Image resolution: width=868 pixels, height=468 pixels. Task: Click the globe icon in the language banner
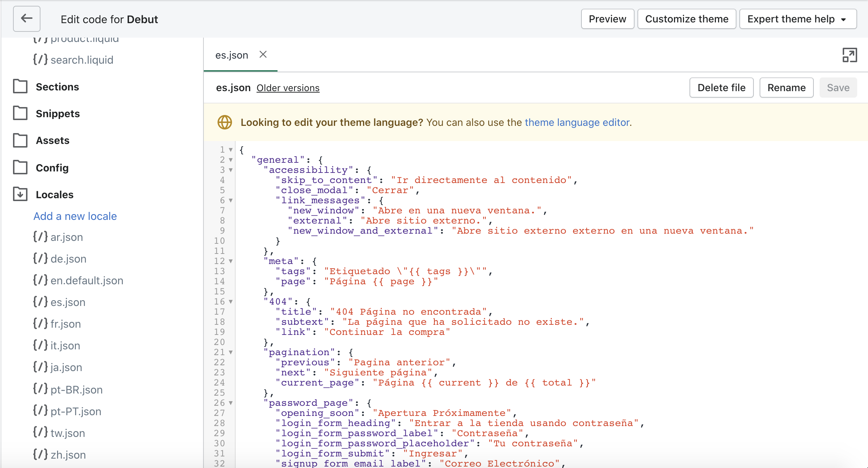click(224, 122)
